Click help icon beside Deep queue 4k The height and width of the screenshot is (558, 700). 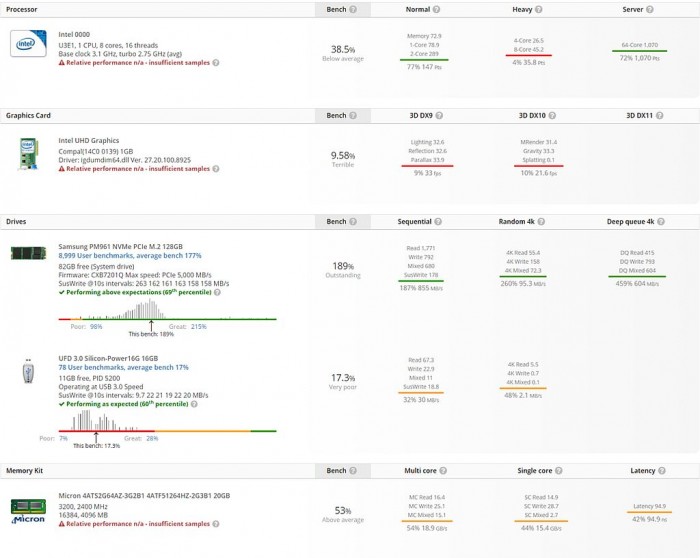[660, 221]
